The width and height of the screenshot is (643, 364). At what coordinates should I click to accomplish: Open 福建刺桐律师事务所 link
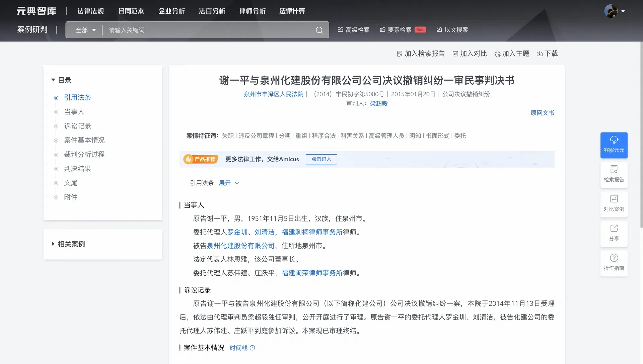click(312, 232)
